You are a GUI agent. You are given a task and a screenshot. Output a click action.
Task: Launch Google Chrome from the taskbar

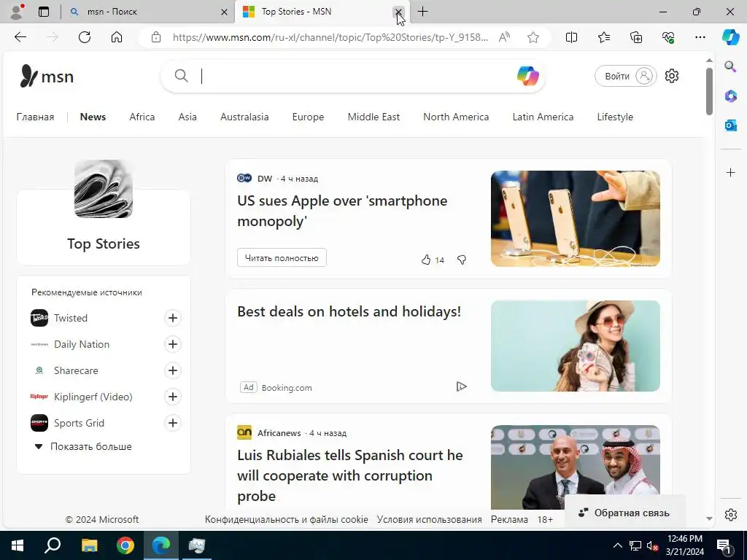click(125, 545)
